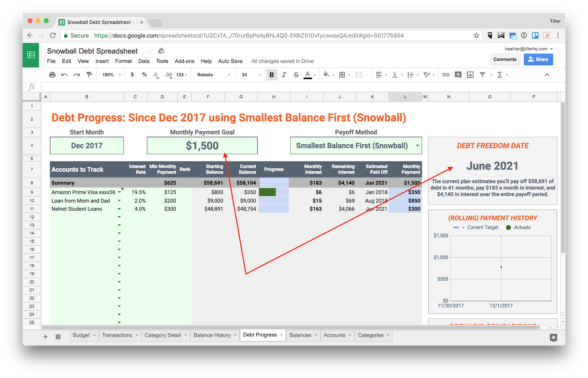Open the Google Sheets home icon
Viewport: 588px width, 378px height.
[x=31, y=55]
